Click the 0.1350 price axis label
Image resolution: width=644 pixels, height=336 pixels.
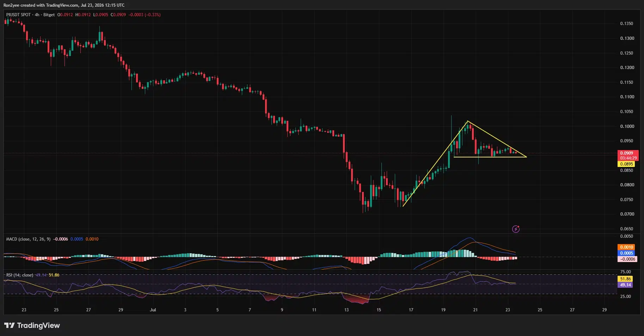click(626, 24)
